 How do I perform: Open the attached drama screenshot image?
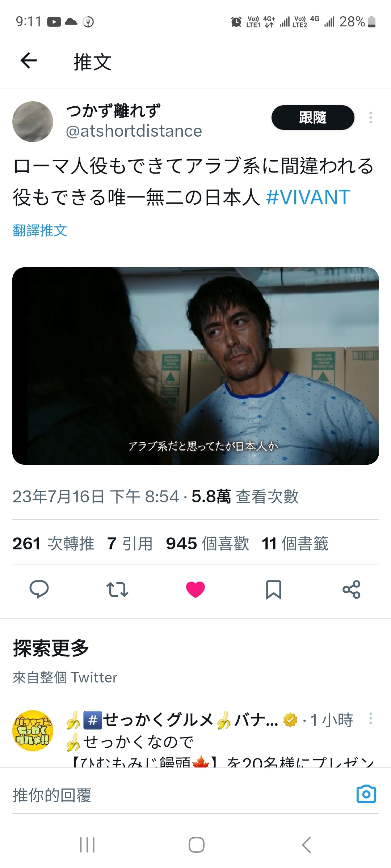[195, 366]
